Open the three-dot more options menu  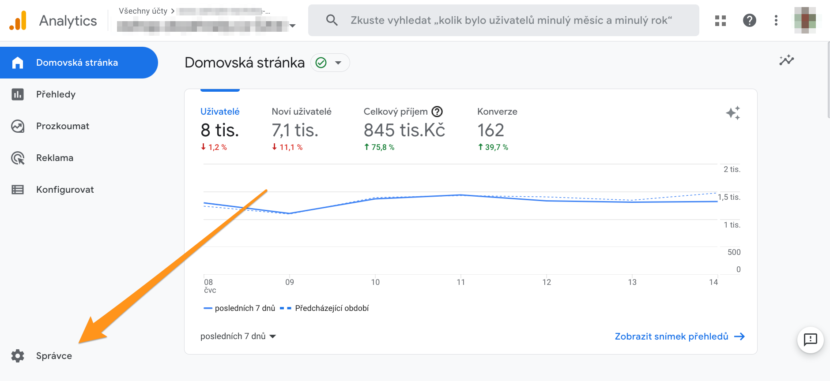point(776,21)
